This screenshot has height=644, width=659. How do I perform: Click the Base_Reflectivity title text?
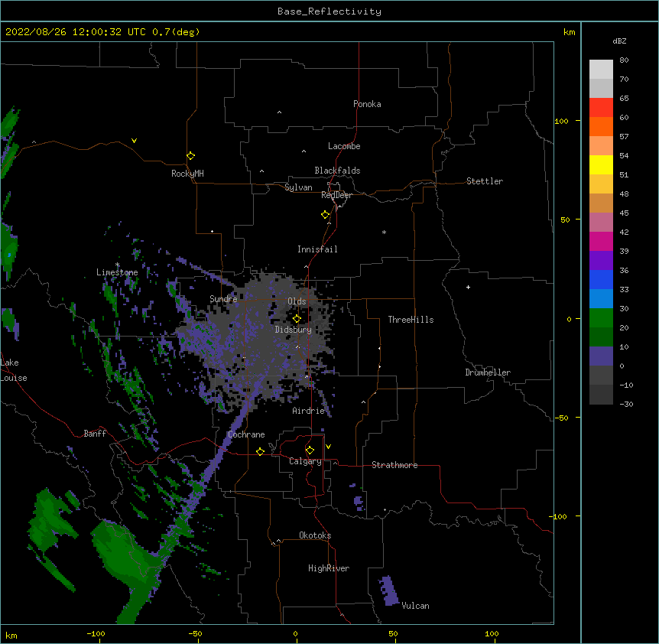[329, 11]
